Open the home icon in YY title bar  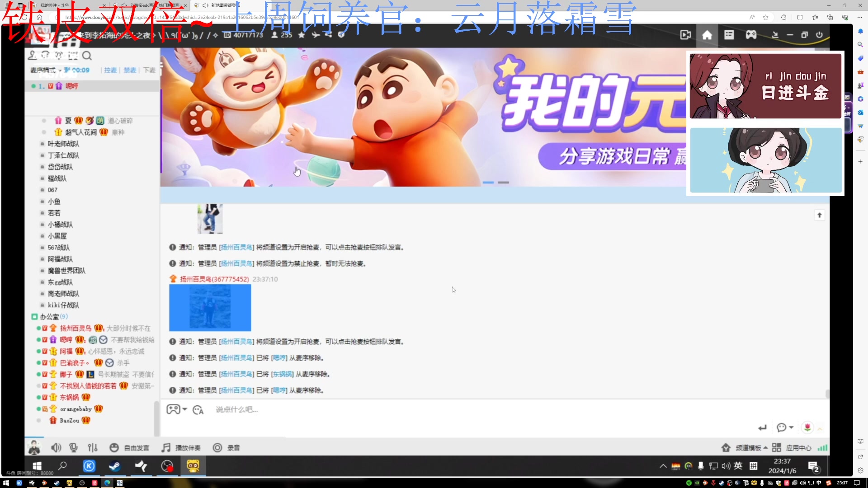(x=707, y=35)
